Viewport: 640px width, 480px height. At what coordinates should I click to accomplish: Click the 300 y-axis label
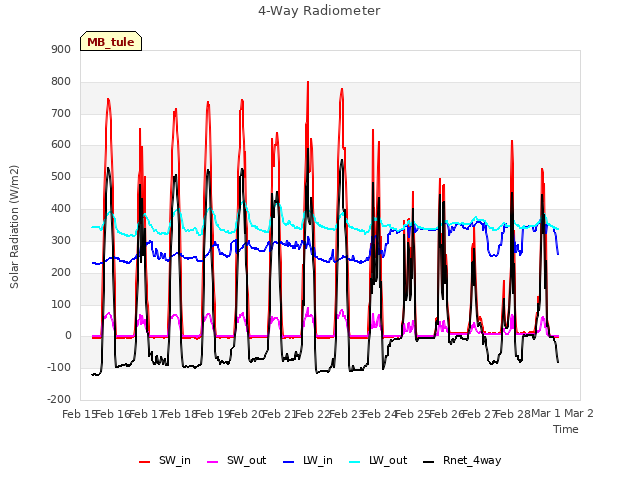[61, 240]
